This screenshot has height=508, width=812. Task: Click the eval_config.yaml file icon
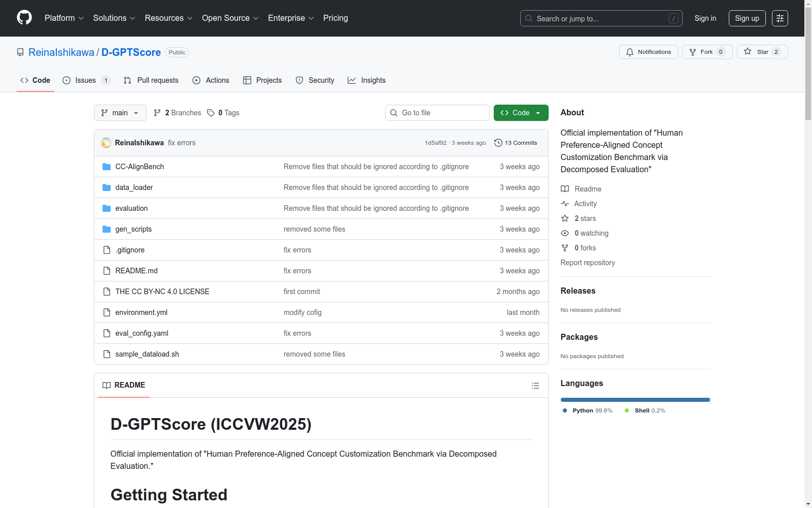107,333
